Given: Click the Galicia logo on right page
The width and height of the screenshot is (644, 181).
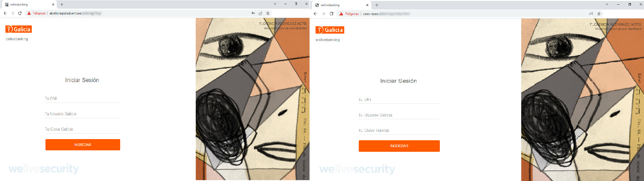Looking at the screenshot, I should pyautogui.click(x=330, y=30).
